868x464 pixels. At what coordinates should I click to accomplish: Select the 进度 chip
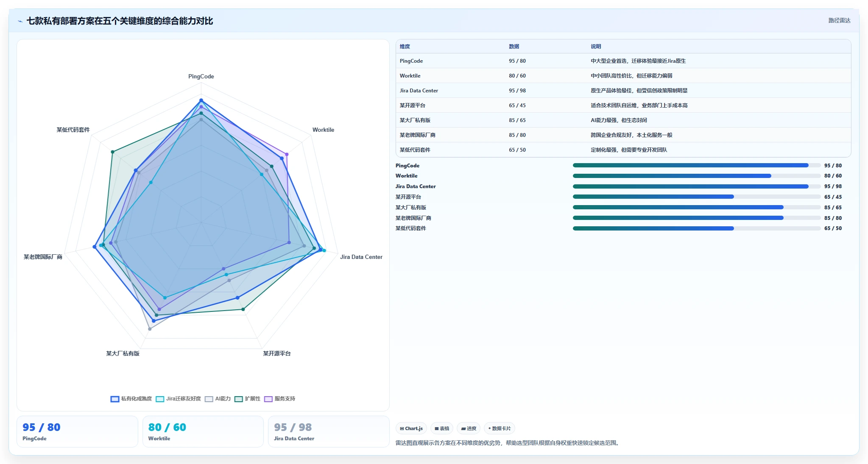(x=469, y=428)
